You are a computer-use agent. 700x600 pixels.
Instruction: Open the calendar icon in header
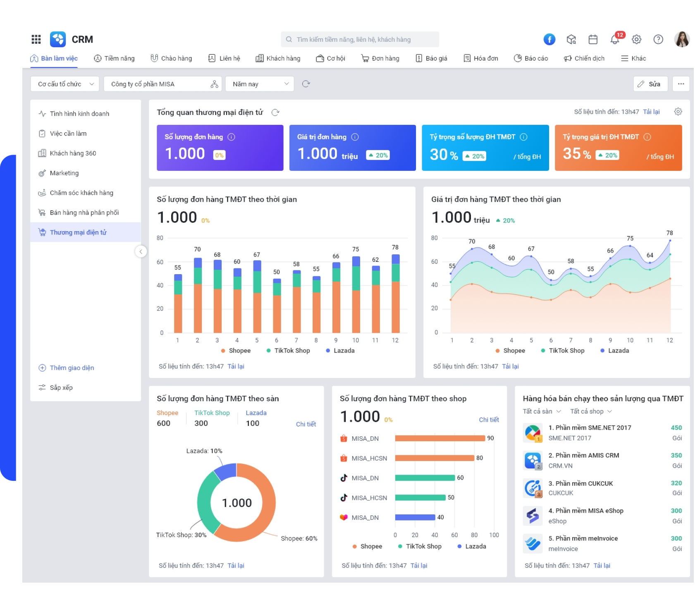click(593, 39)
